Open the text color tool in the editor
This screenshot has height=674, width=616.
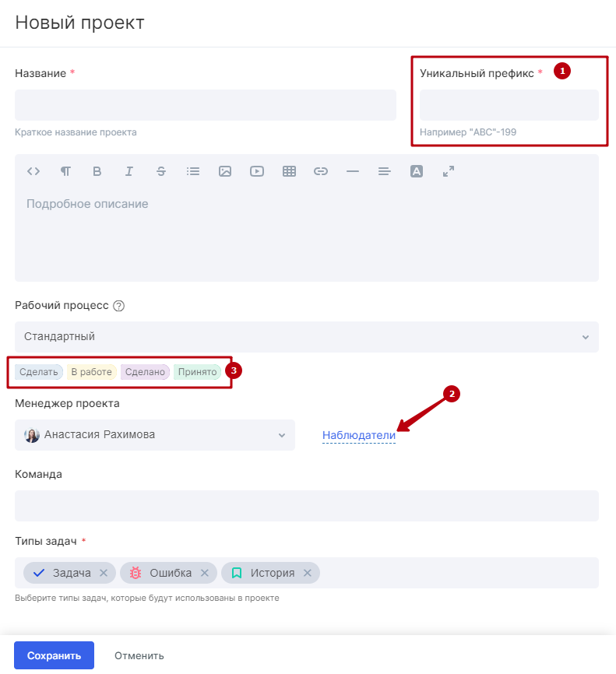pos(417,171)
